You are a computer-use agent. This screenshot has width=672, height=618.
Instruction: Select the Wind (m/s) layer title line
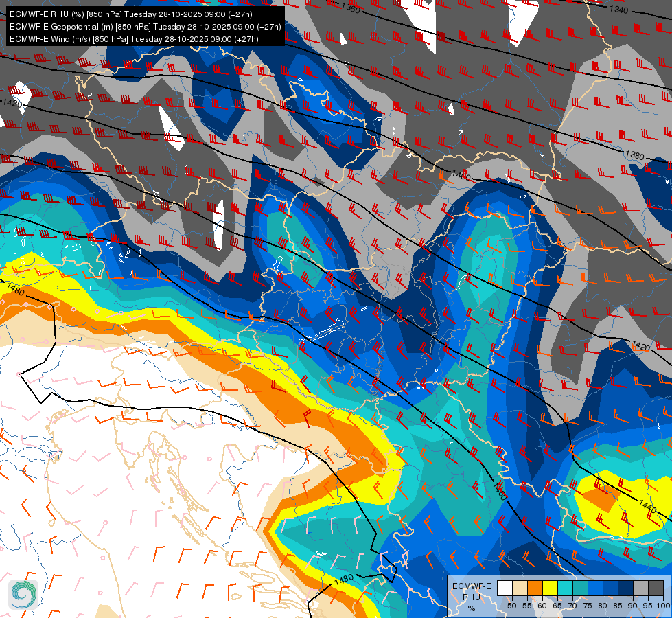(134, 39)
